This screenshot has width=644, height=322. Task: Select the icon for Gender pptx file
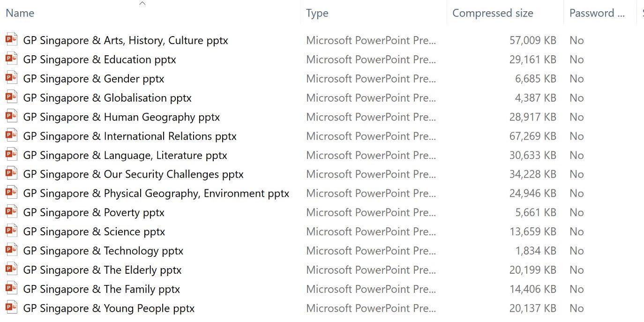click(x=11, y=78)
